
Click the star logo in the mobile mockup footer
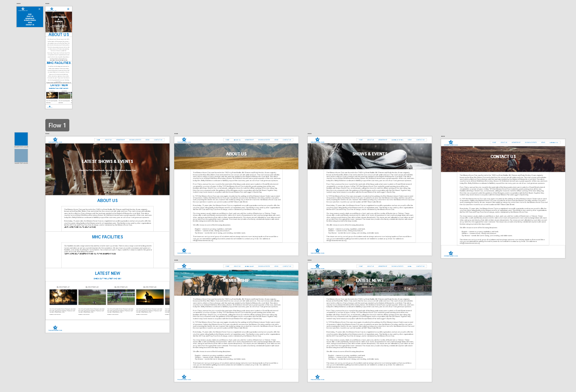pyautogui.click(x=50, y=107)
